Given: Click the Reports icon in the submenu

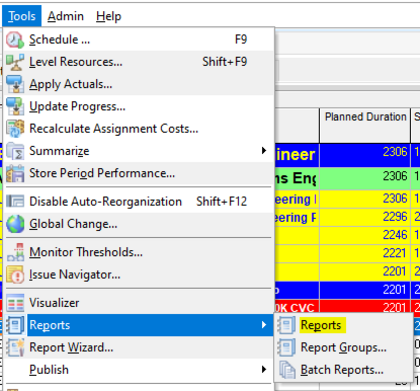Looking at the screenshot, I should pyautogui.click(x=286, y=325).
